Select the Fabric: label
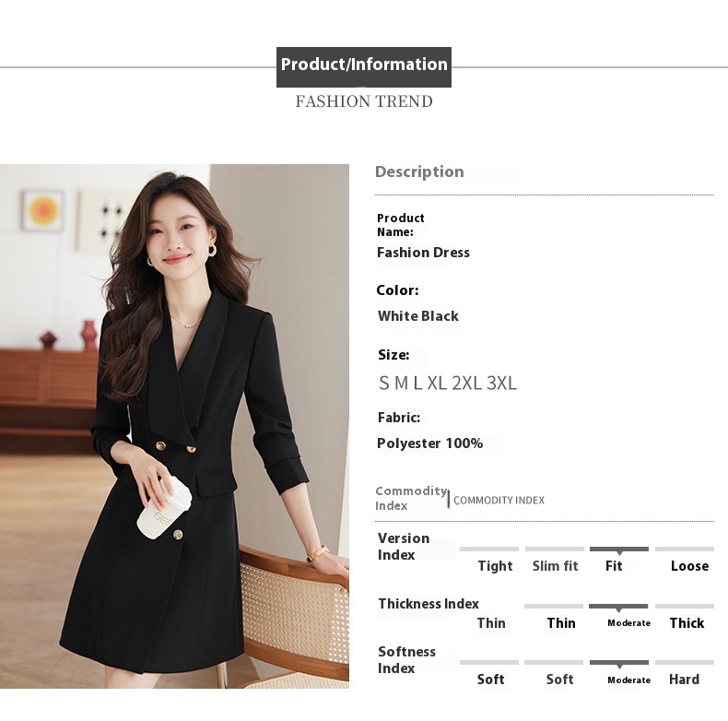 tap(399, 417)
